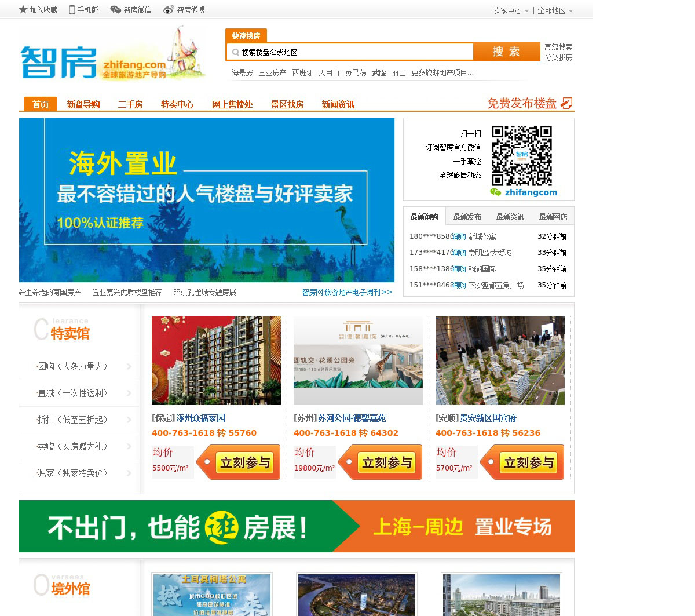Switch to the 最新团购 tab

(425, 217)
